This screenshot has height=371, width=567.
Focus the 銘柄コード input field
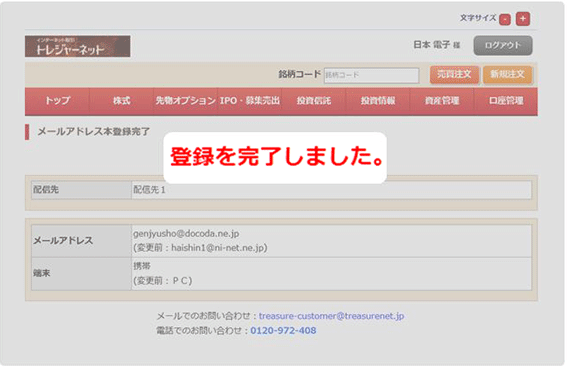coord(372,75)
